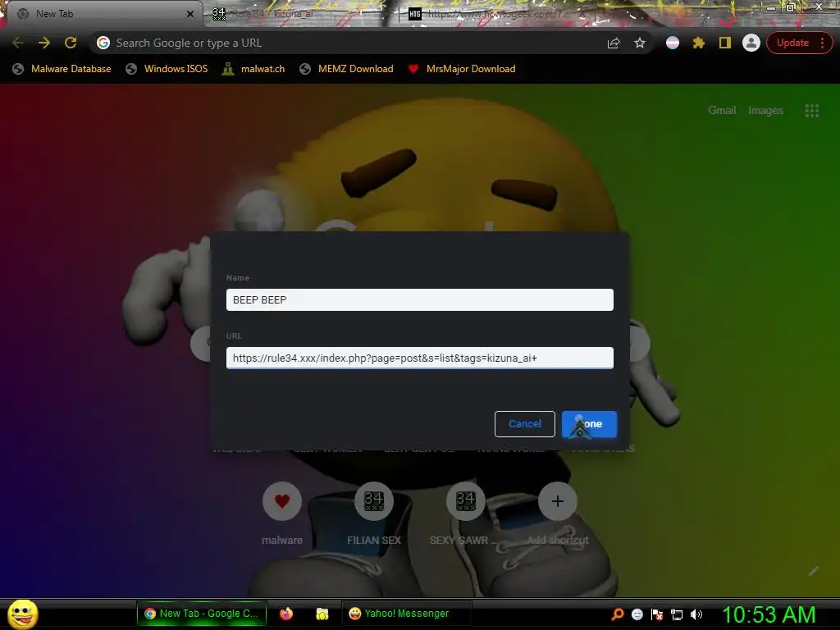Open the Google apps grid icon
The image size is (840, 630).
(811, 111)
